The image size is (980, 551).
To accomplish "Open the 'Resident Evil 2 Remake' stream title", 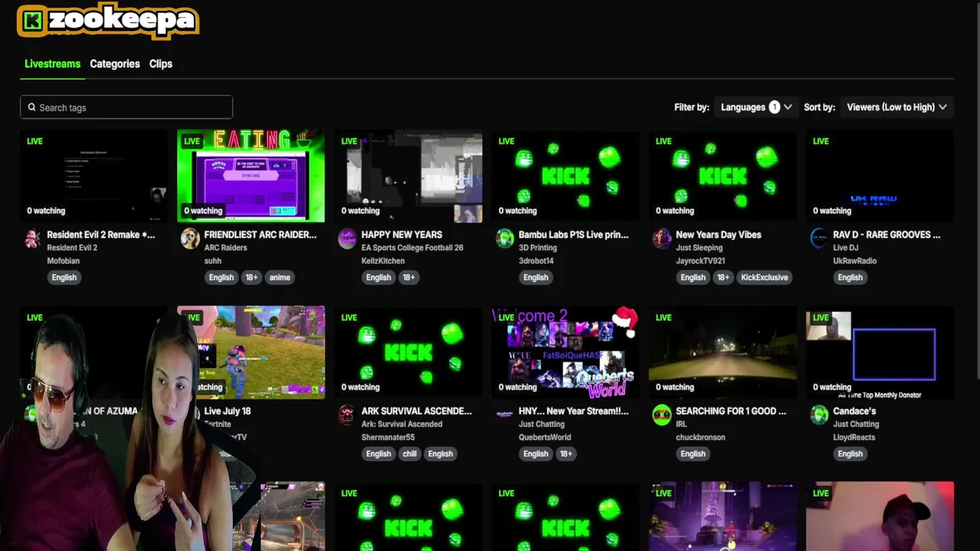I will click(101, 235).
